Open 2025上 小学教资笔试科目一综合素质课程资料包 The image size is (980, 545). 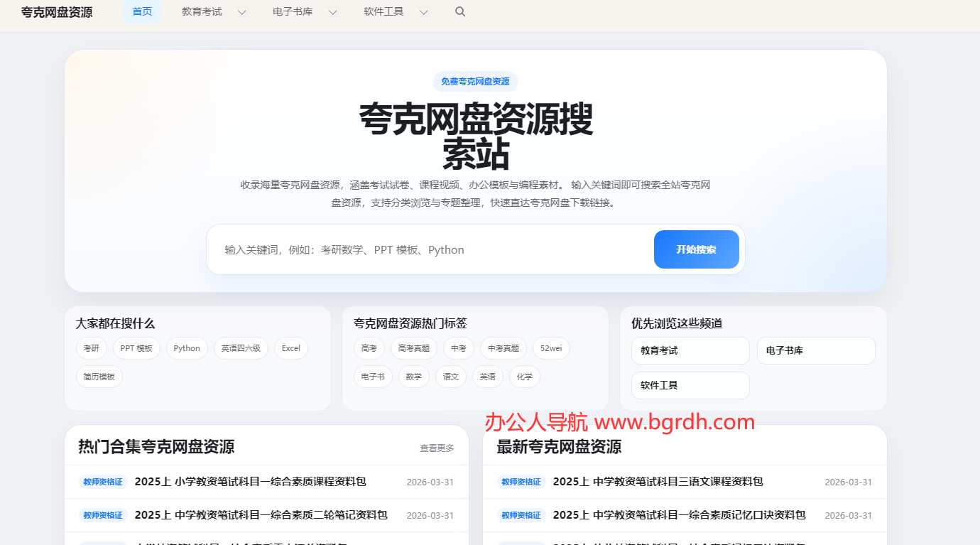click(x=250, y=481)
